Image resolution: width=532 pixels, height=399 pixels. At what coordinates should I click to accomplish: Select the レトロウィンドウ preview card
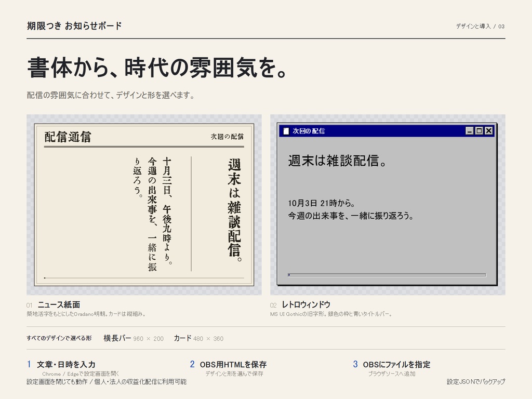(x=387, y=204)
